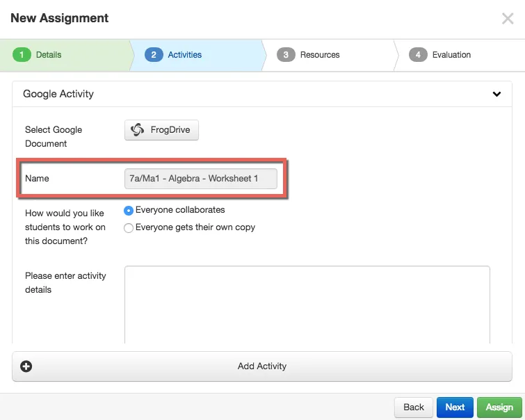
Task: Collapse the Google Activity panel chevron
Action: click(497, 94)
